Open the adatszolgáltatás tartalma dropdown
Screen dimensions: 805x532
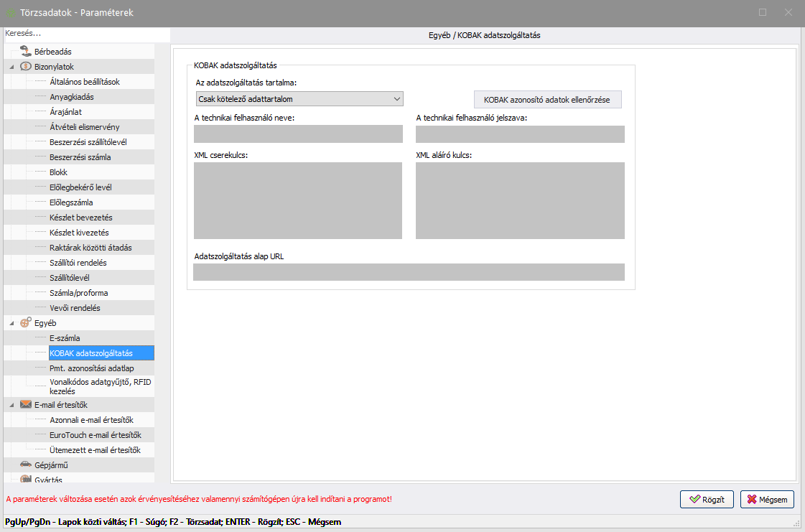point(299,99)
